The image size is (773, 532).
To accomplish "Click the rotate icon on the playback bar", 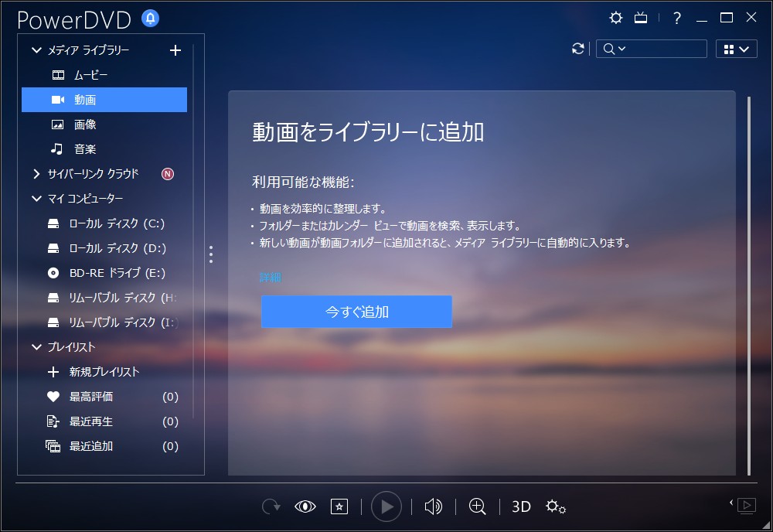I will (271, 506).
